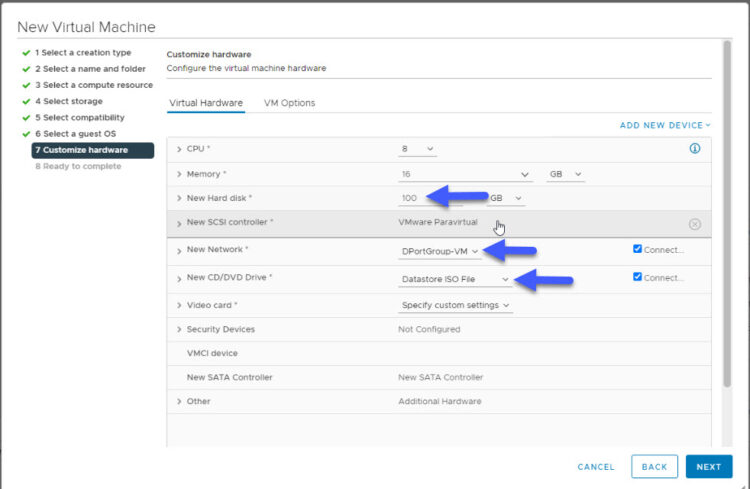Select the Virtual Hardware tab

tap(206, 103)
